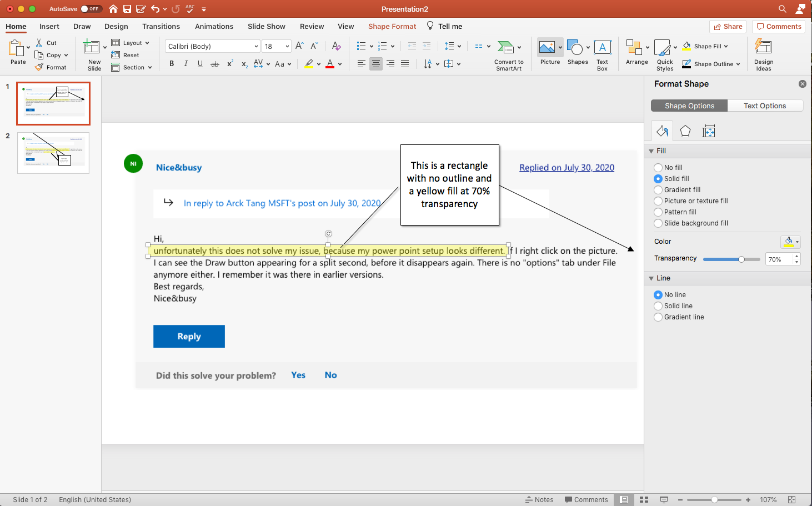Viewport: 812px width, 506px height.
Task: Click the Share button
Action: click(x=728, y=27)
